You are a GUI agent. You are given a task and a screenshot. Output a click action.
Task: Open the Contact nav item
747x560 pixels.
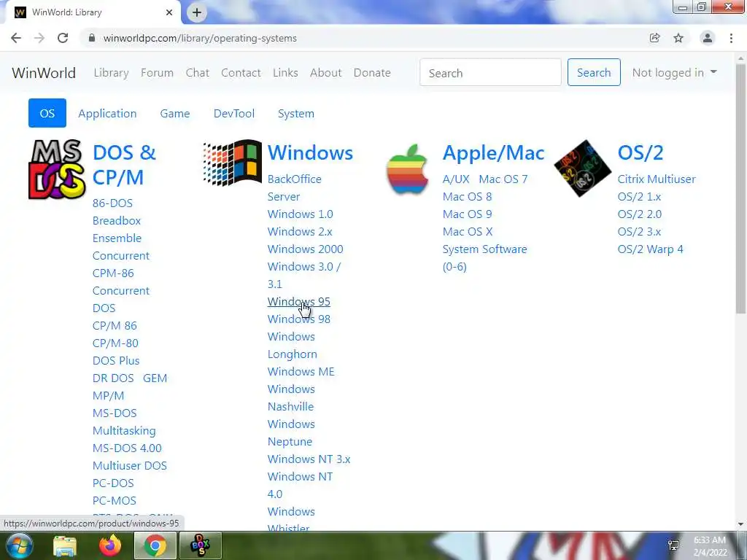(x=241, y=73)
